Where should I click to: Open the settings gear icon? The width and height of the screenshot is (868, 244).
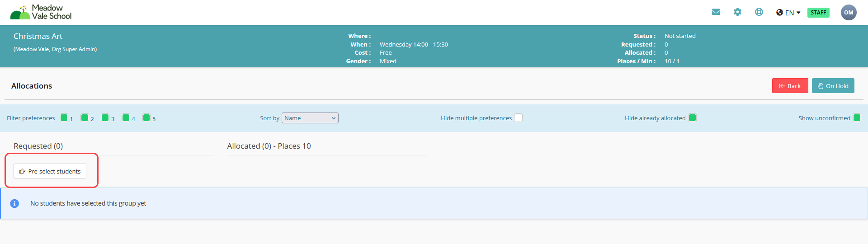click(737, 12)
